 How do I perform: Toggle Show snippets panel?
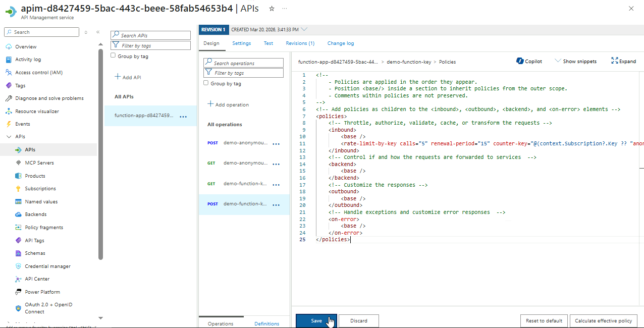pos(575,61)
